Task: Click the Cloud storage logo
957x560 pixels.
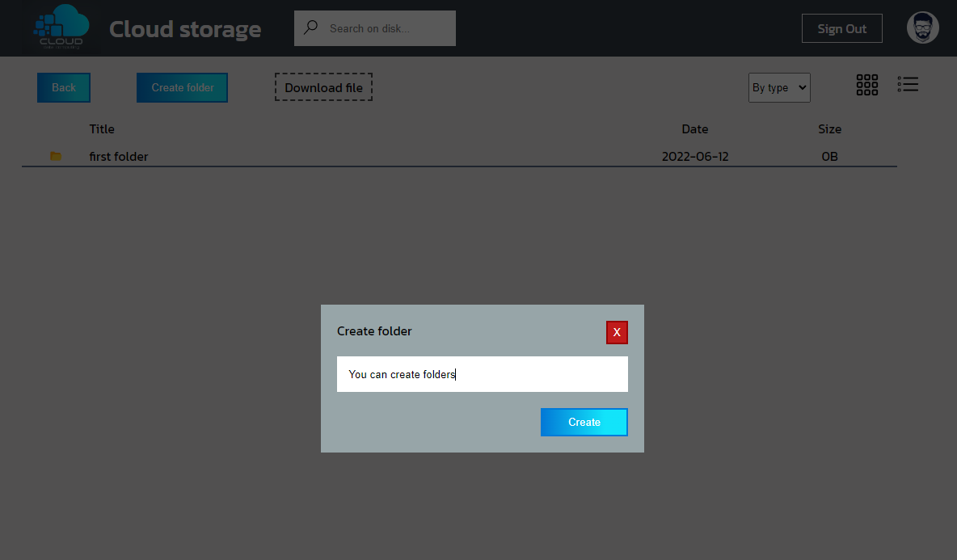Action: [61, 27]
